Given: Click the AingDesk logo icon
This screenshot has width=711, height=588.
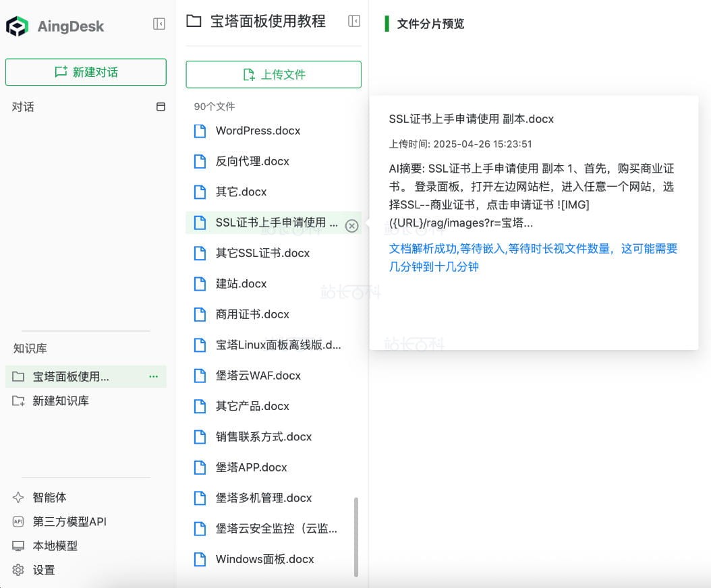Looking at the screenshot, I should 18,26.
